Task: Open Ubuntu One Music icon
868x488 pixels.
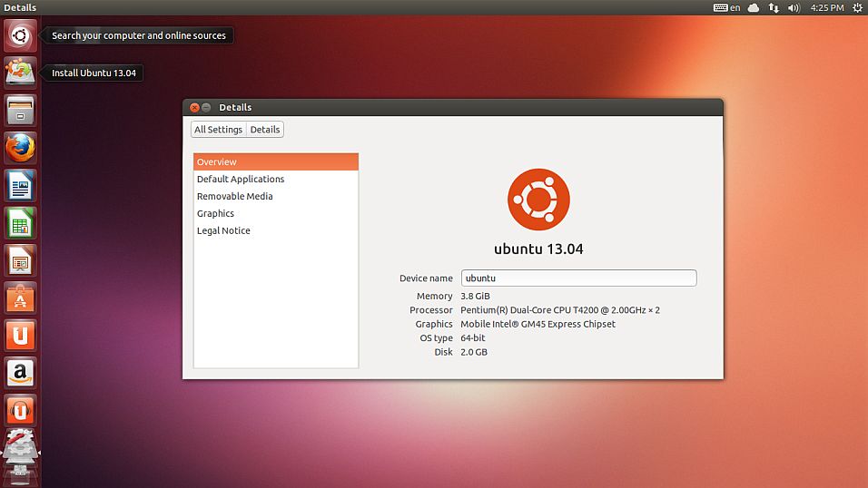Action: (20, 411)
